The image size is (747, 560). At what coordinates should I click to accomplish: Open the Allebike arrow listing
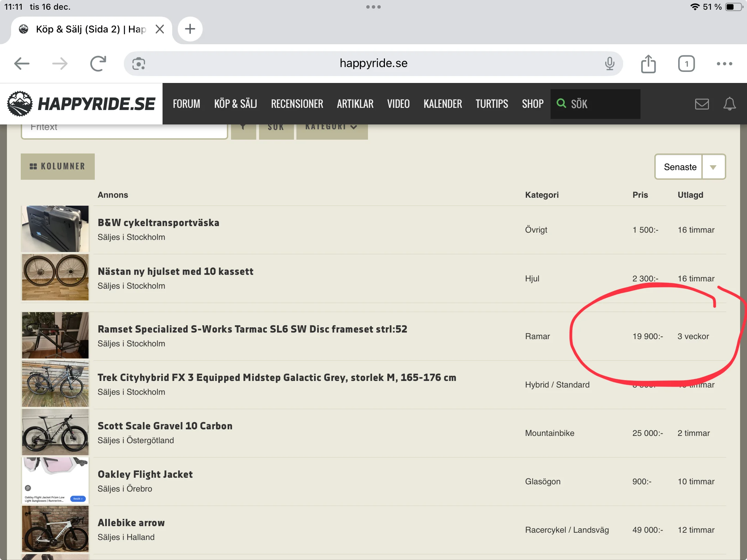tap(131, 523)
